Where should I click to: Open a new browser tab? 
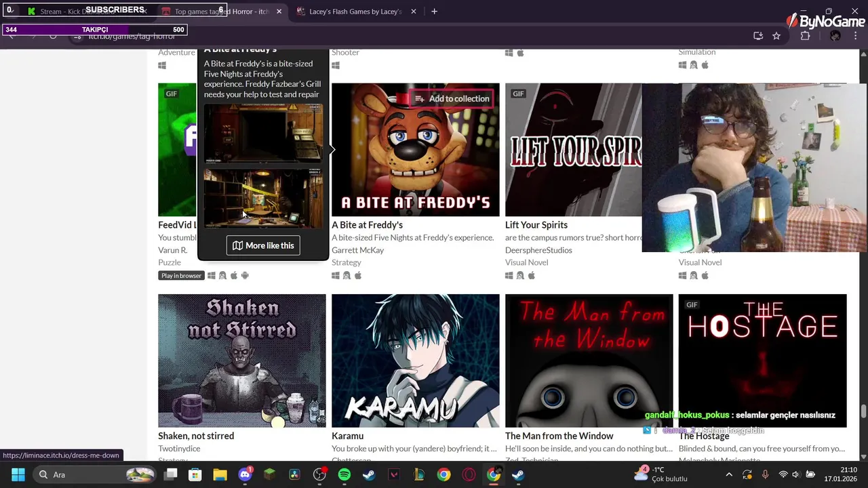click(434, 12)
